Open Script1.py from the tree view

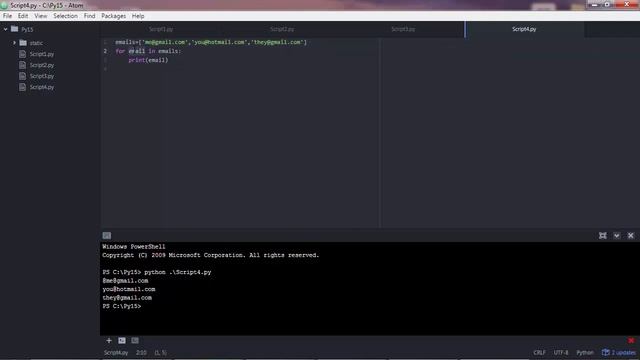point(42,54)
